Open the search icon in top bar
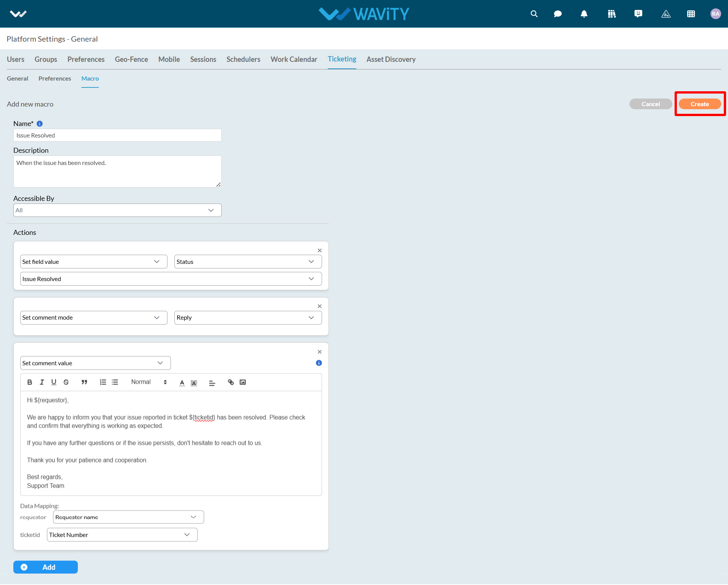Viewport: 728px width, 585px height. 534,14
